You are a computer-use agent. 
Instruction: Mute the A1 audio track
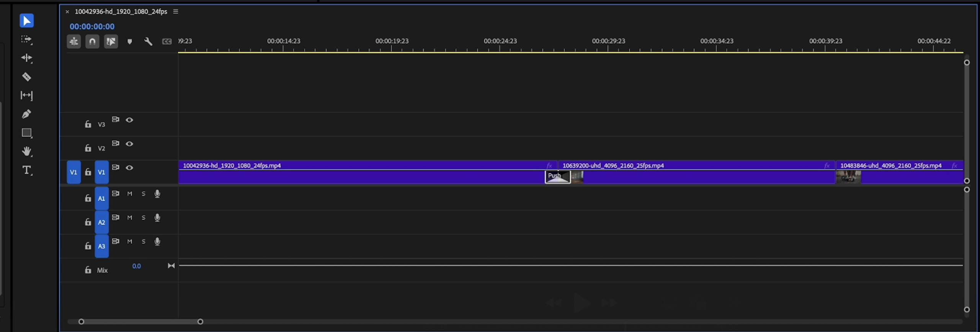[130, 194]
